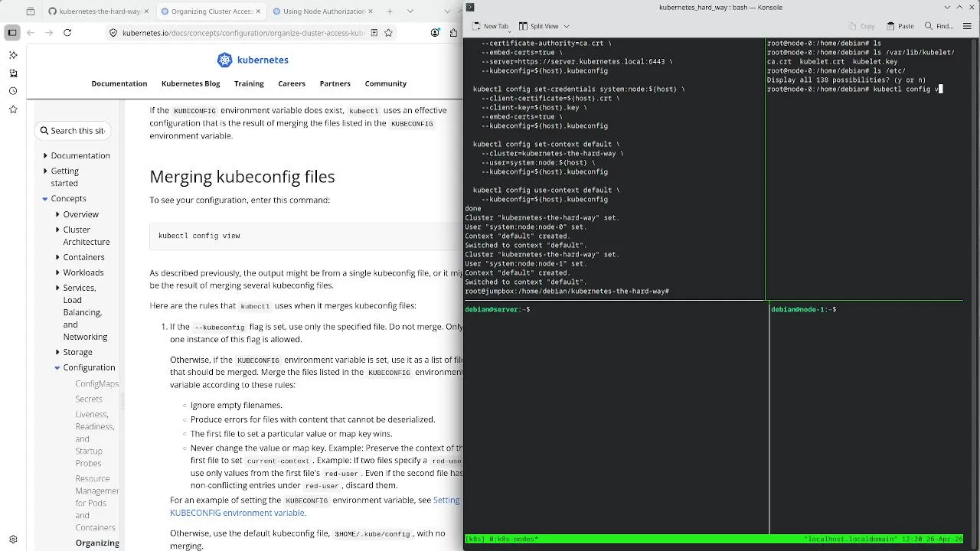Open history clock sidebar icon
The image size is (980, 551).
click(13, 91)
